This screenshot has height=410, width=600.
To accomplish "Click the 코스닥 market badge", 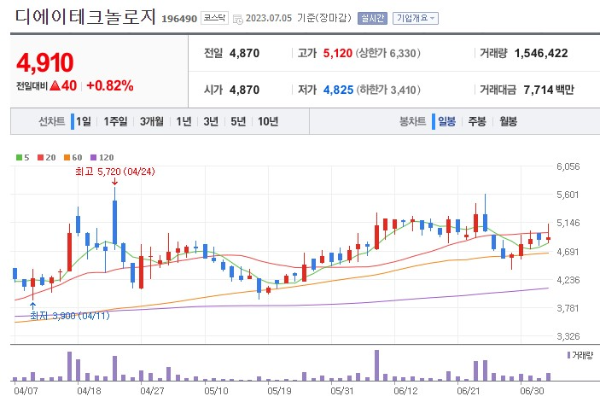I will pos(214,18).
